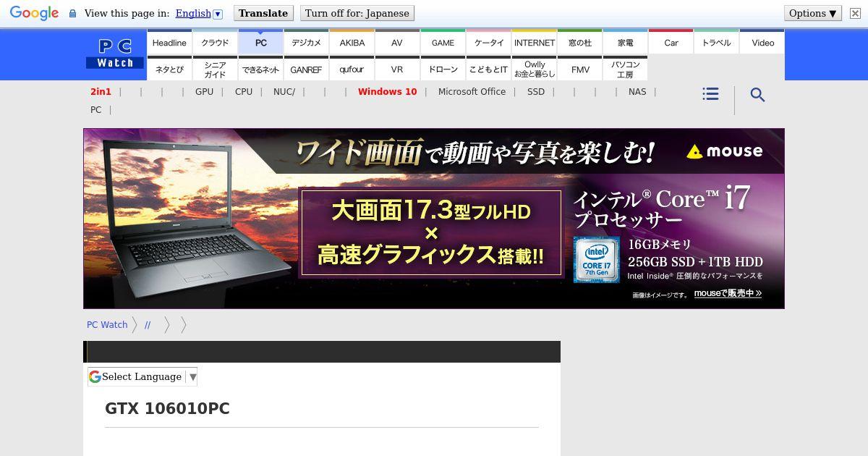Viewport: 868px width, 456px height.
Task: Go to the AKIBA tab
Action: [352, 42]
